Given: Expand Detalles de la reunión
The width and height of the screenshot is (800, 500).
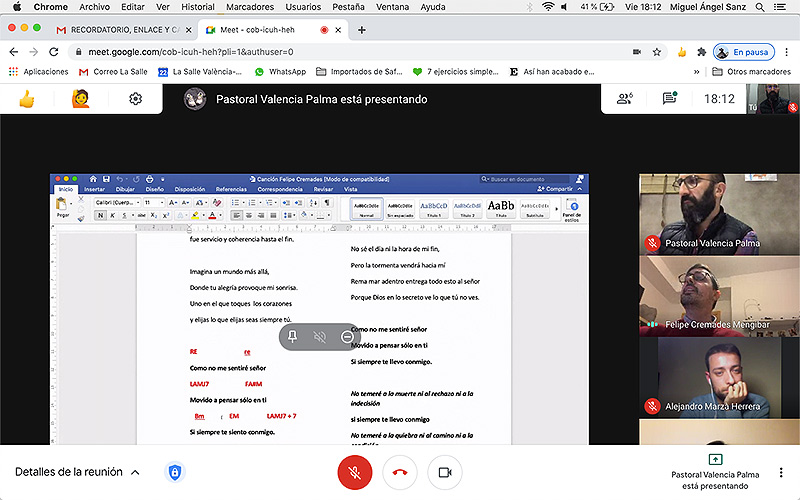Looking at the screenshot, I should pos(77,472).
